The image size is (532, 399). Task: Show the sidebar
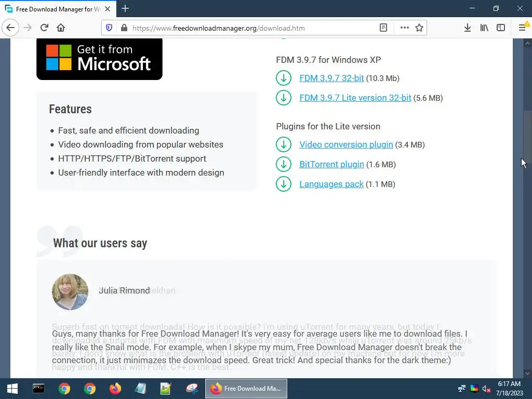[x=501, y=28]
